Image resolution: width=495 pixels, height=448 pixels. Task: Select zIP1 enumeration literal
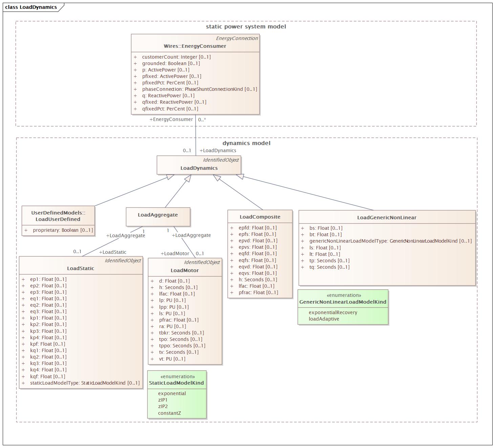pos(163,400)
